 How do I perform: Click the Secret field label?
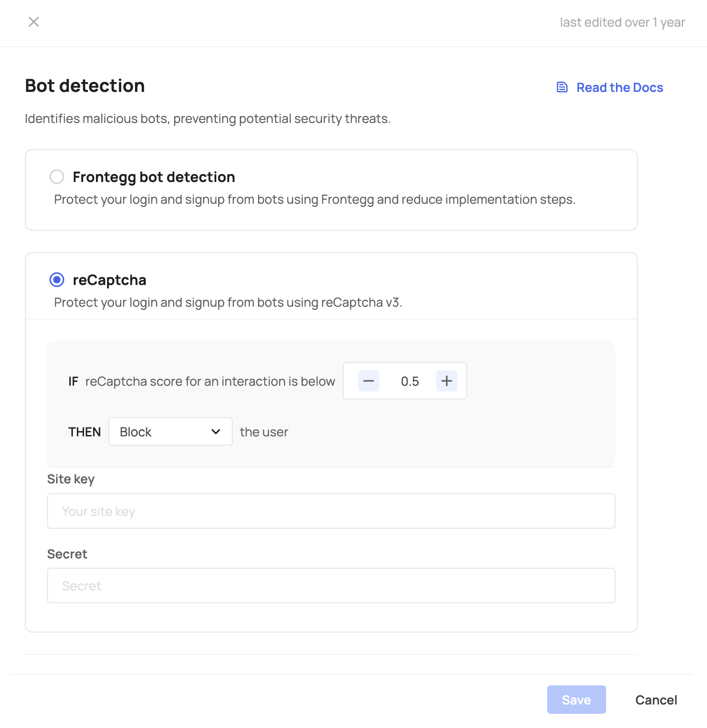coord(67,554)
